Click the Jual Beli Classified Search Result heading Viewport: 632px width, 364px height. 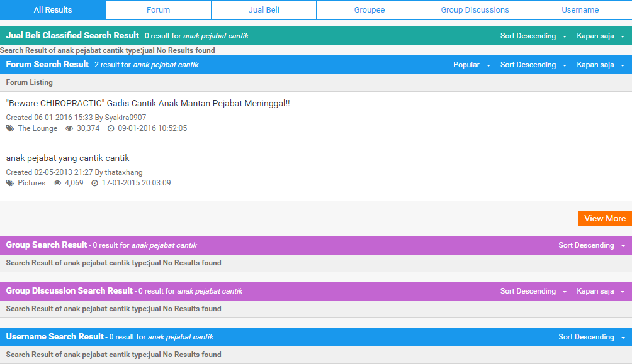72,35
